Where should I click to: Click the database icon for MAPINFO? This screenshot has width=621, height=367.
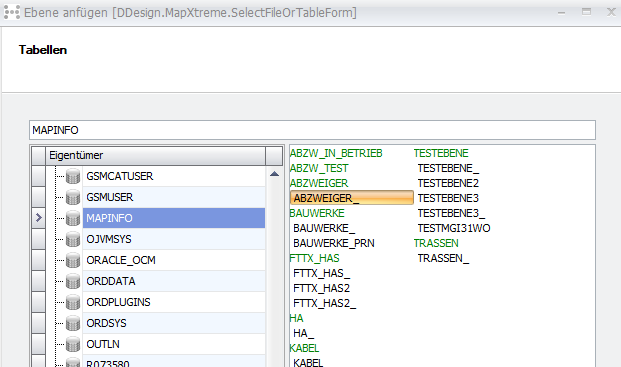pyautogui.click(x=73, y=218)
